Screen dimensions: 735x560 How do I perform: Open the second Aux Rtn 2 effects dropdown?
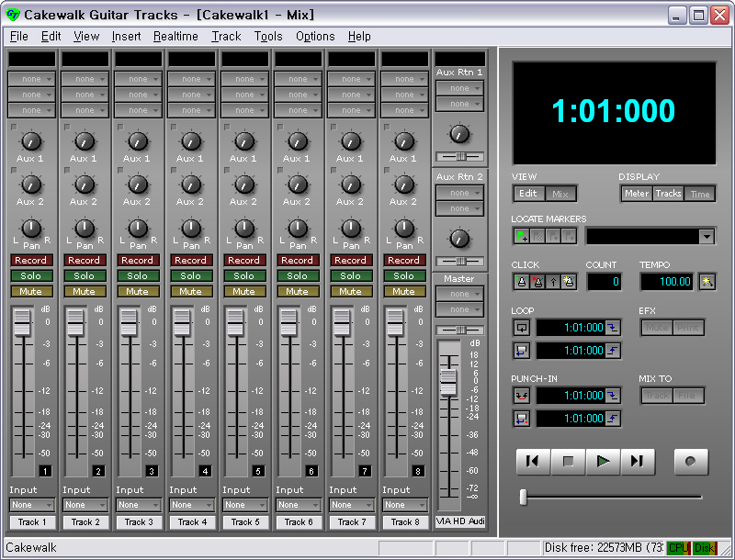pos(459,208)
